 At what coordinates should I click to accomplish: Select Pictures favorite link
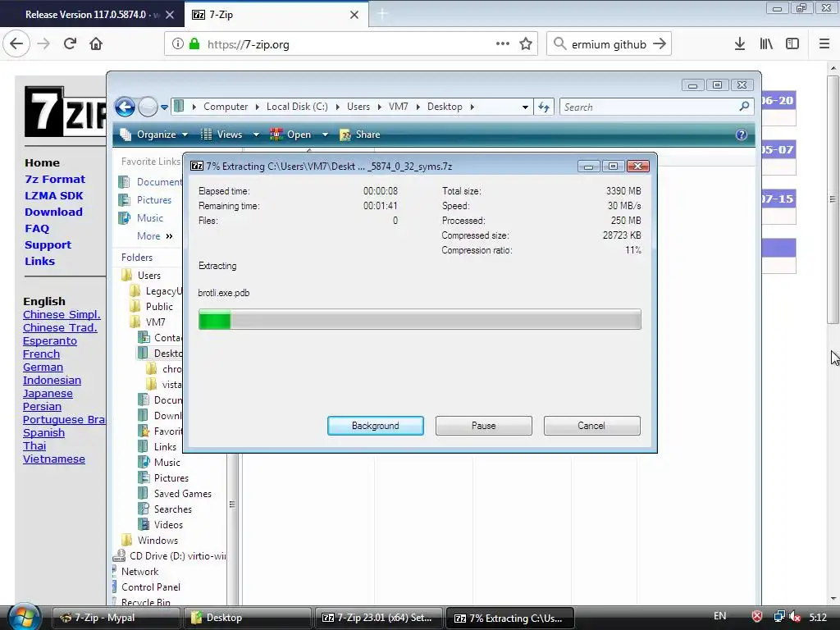[x=153, y=200]
